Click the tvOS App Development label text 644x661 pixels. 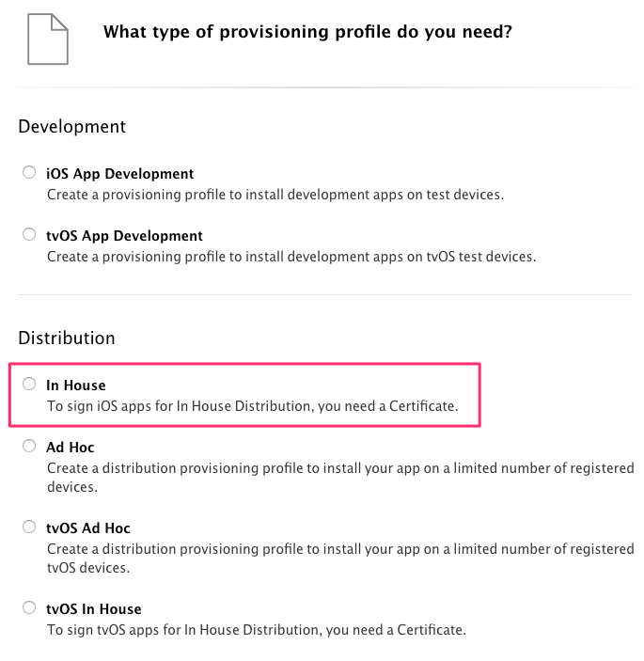click(x=124, y=236)
